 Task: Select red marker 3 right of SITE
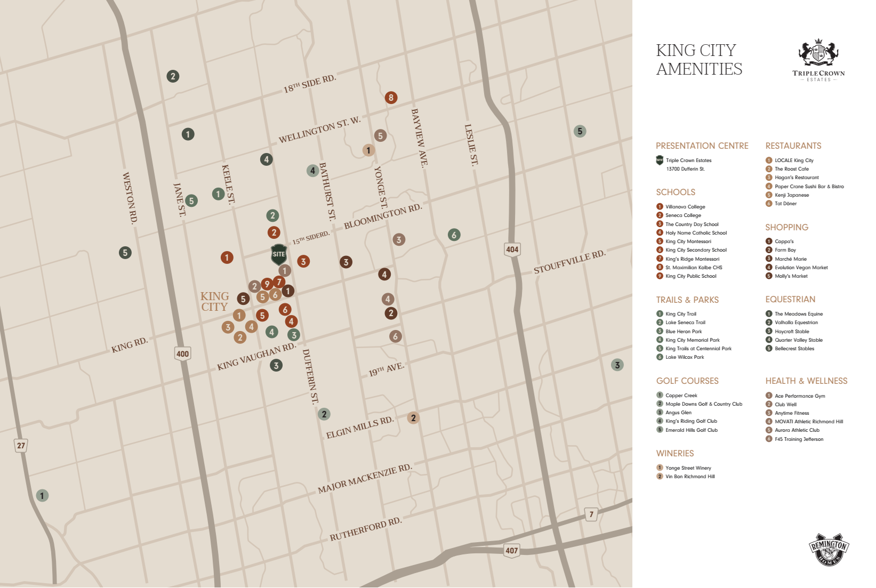pos(303,261)
